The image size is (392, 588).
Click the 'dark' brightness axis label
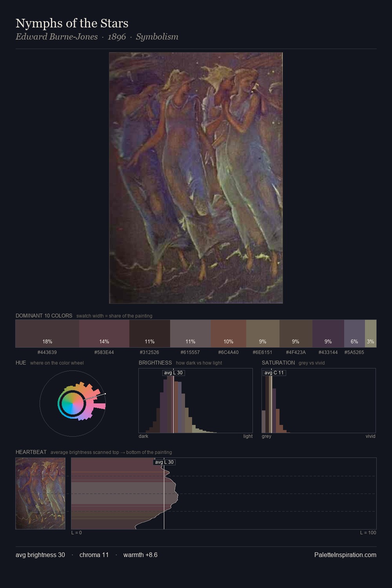(143, 436)
